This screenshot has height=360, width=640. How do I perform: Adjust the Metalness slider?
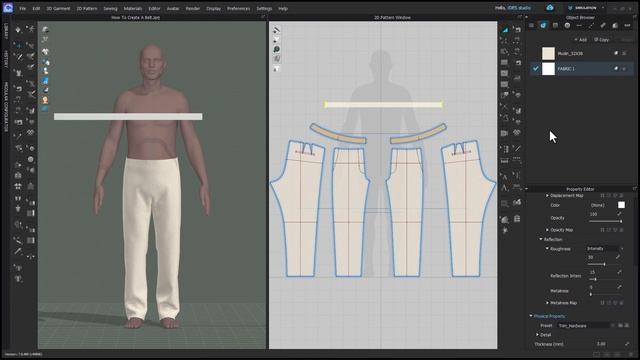(x=605, y=294)
